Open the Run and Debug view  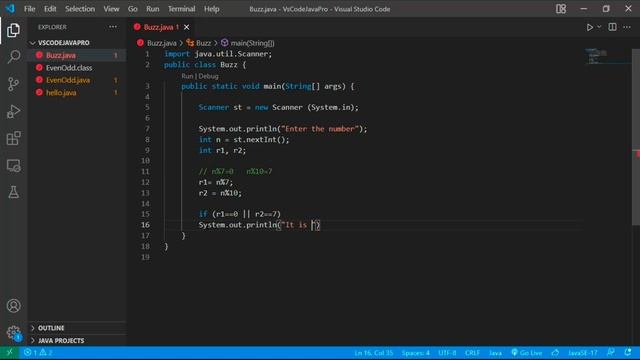point(13,111)
